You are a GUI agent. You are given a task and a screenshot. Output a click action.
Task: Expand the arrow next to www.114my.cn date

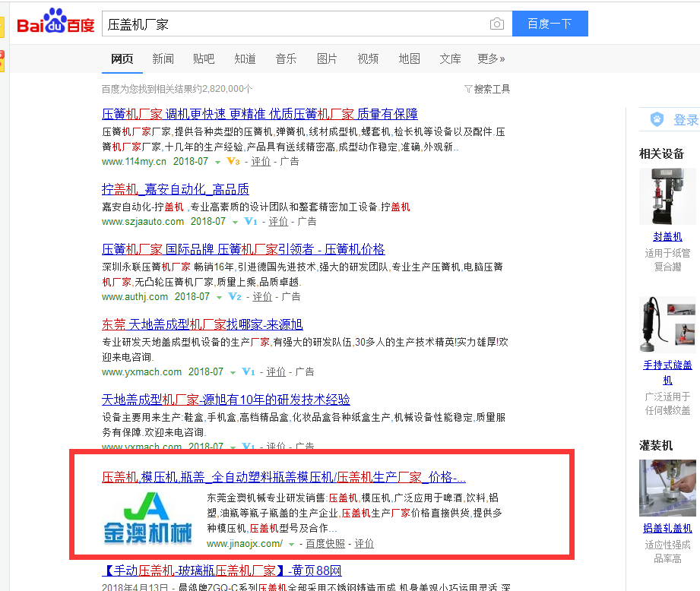[x=218, y=163]
